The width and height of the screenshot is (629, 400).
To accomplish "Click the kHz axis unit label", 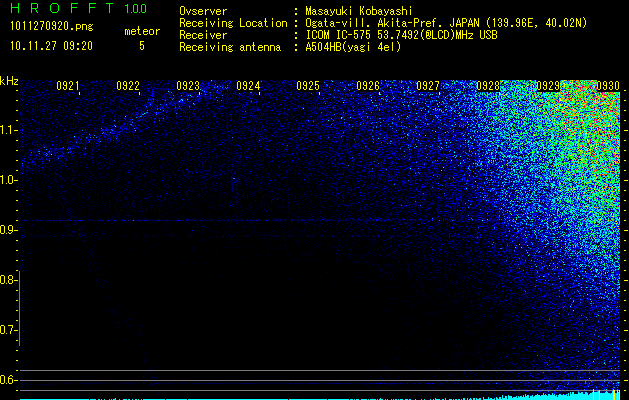I will pyautogui.click(x=9, y=81).
